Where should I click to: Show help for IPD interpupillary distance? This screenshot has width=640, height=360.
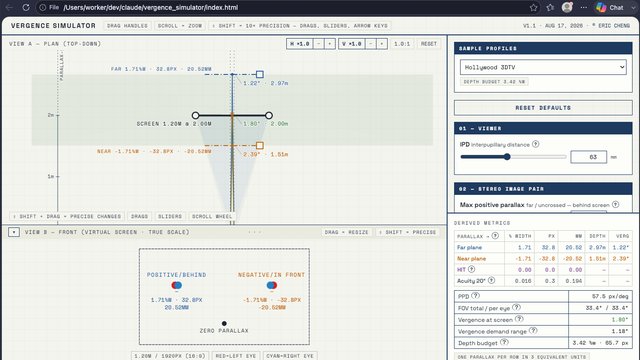pyautogui.click(x=536, y=144)
